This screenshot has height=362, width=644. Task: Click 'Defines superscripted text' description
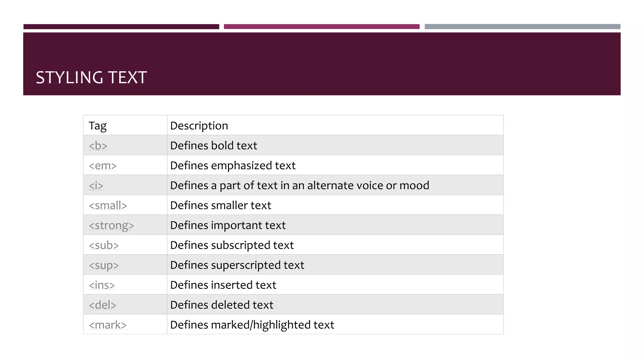point(237,265)
